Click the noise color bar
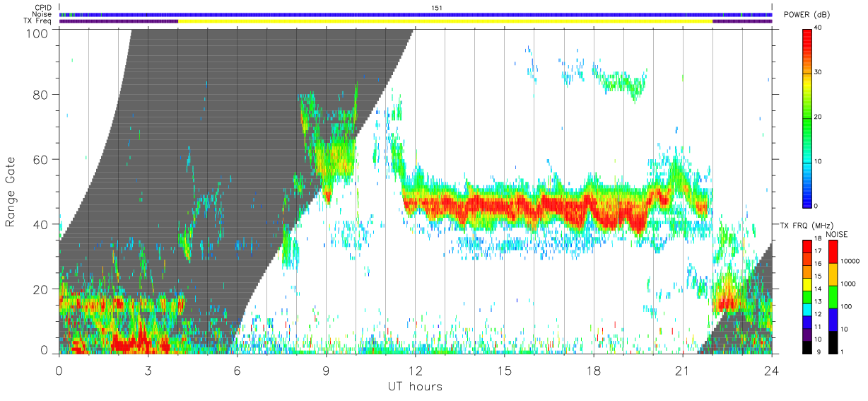 (x=832, y=296)
